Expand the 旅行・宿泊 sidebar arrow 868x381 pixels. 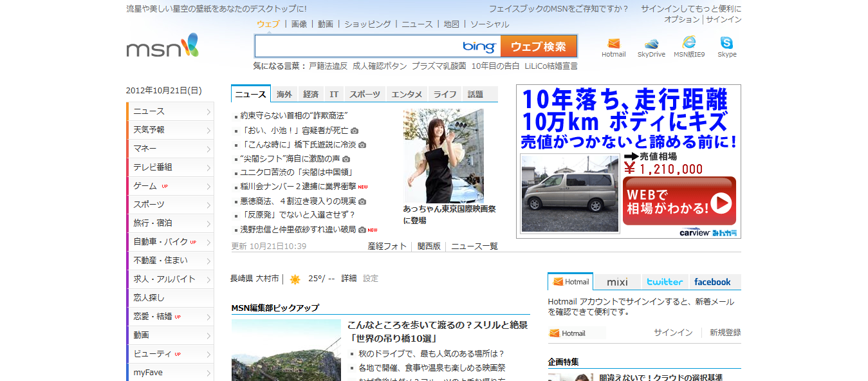[208, 224]
